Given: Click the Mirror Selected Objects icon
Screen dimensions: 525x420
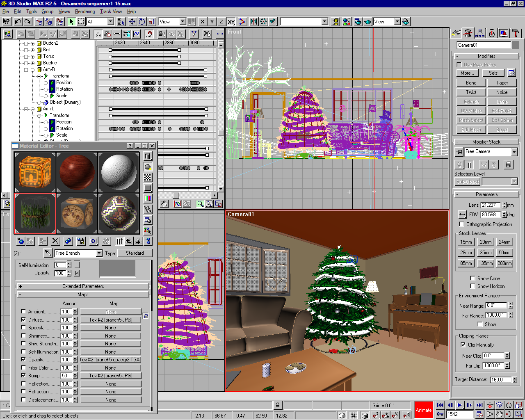Looking at the screenshot, I should click(254, 22).
